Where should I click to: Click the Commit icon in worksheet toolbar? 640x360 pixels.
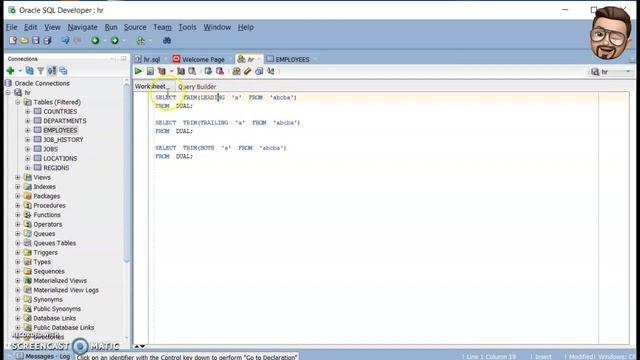pos(208,71)
